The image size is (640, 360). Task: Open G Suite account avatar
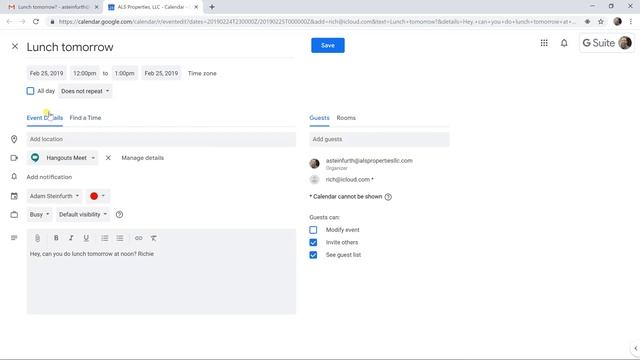click(625, 43)
